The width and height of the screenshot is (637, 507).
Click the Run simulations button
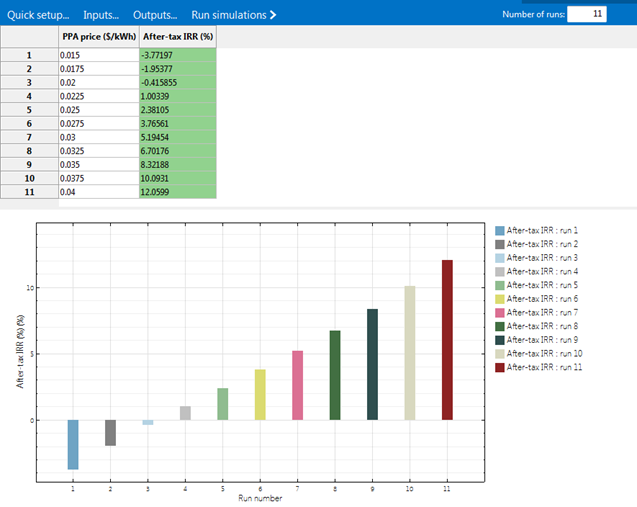[x=234, y=15]
